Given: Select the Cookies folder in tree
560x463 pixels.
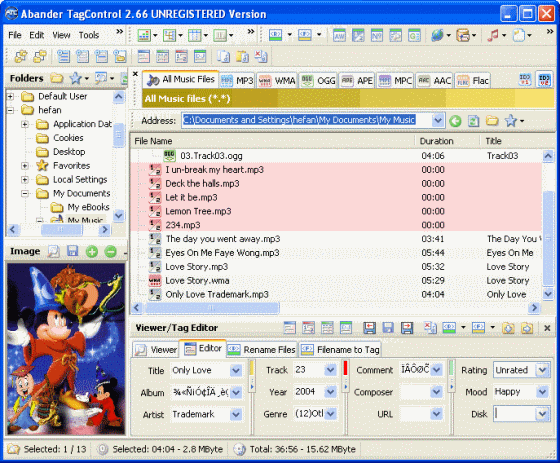Looking at the screenshot, I should 68,138.
